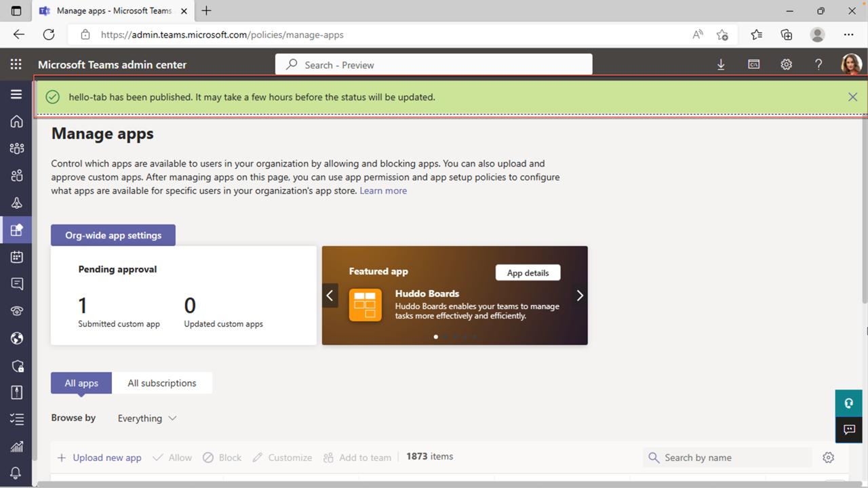Open the Teams section icon in sidebar

coord(16,148)
